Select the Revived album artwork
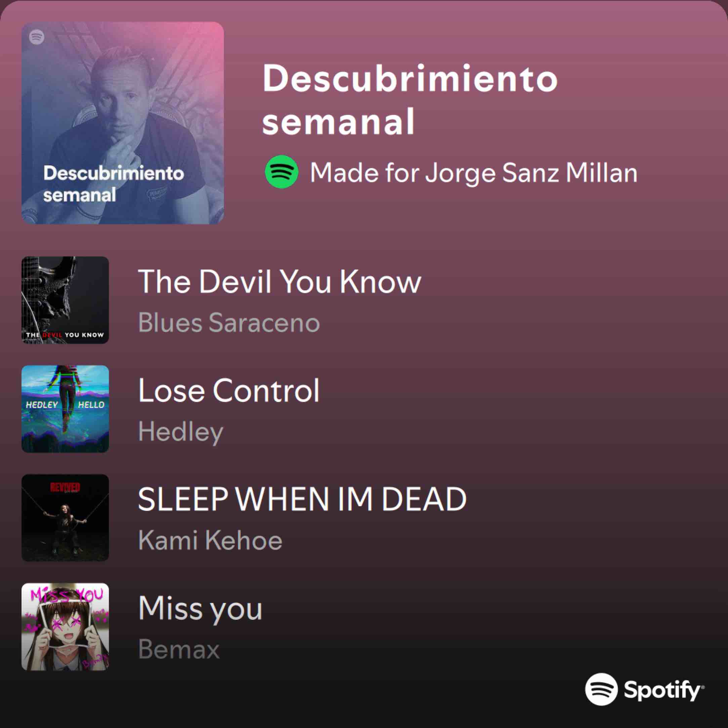The width and height of the screenshot is (728, 728). [x=65, y=518]
